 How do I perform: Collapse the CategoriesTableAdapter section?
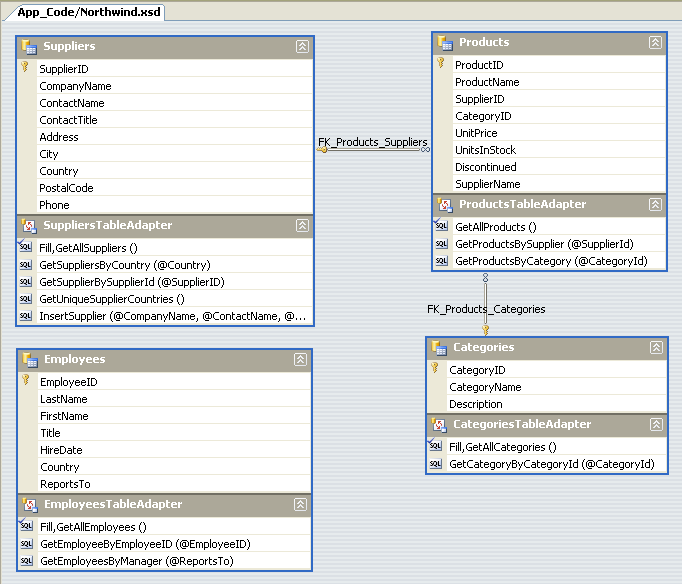656,424
